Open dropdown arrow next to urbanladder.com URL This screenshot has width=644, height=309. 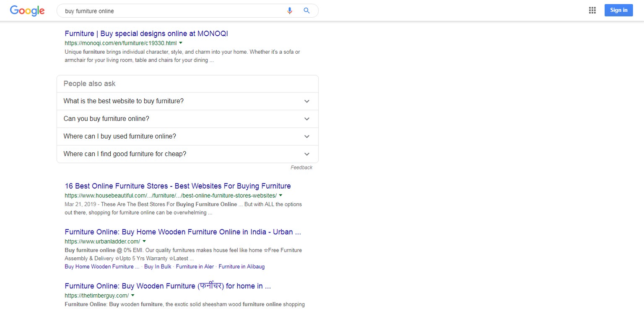[x=144, y=241]
